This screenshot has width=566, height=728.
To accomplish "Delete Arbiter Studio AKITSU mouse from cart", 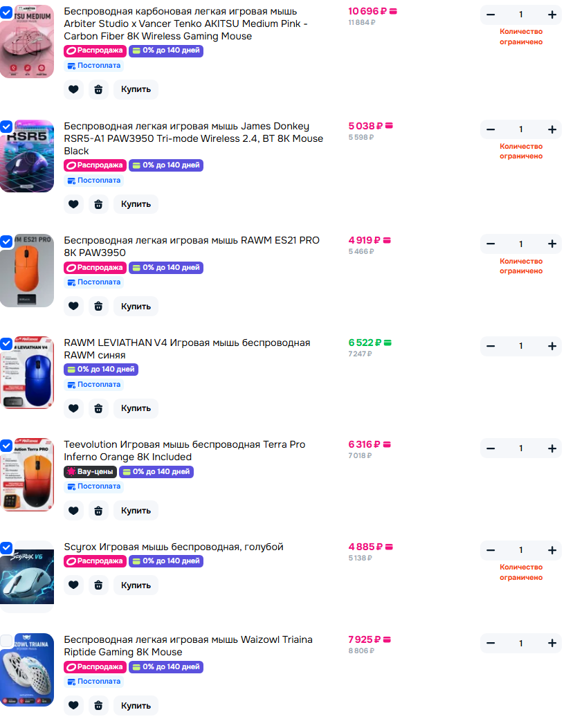I will (x=98, y=89).
